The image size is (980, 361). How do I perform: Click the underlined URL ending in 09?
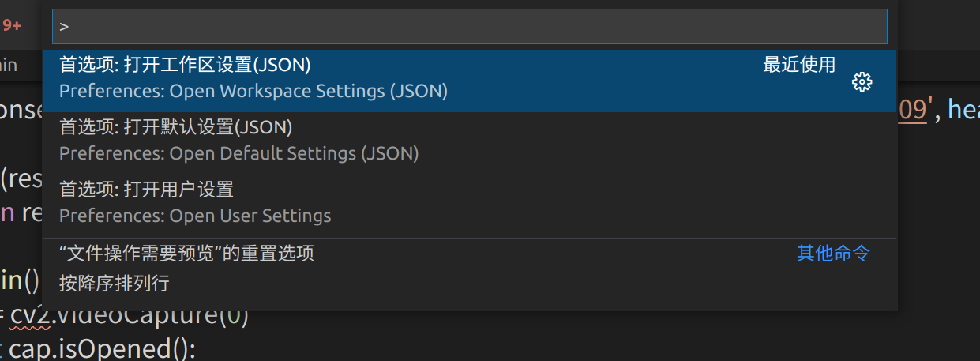click(x=912, y=110)
